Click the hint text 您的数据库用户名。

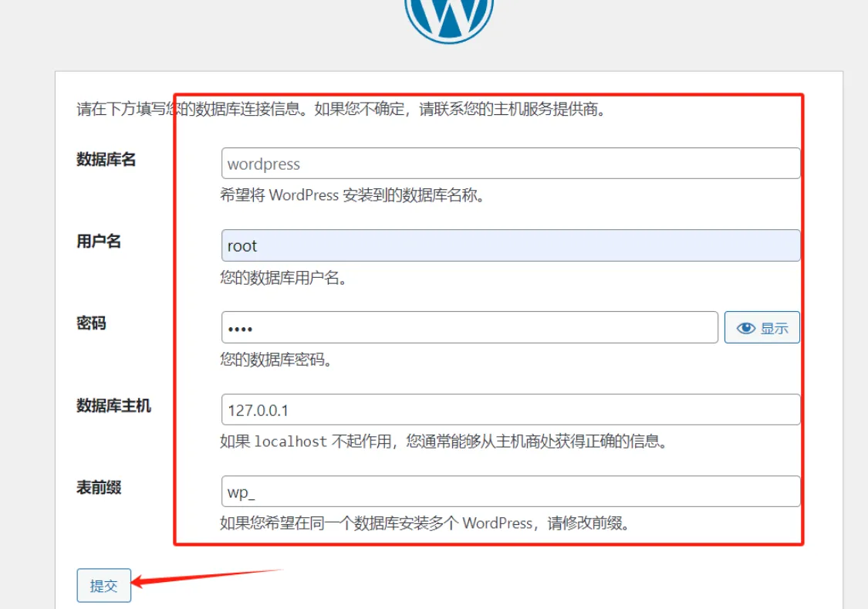pos(283,277)
